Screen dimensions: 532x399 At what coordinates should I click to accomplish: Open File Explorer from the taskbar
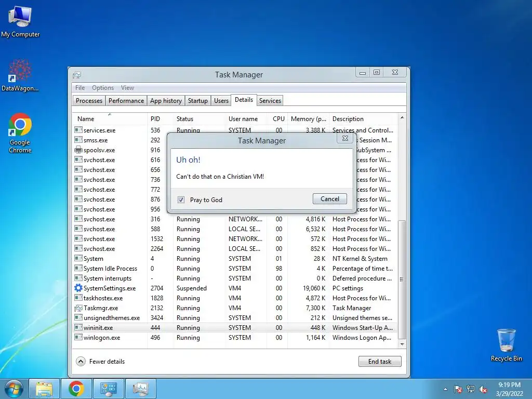pyautogui.click(x=45, y=389)
